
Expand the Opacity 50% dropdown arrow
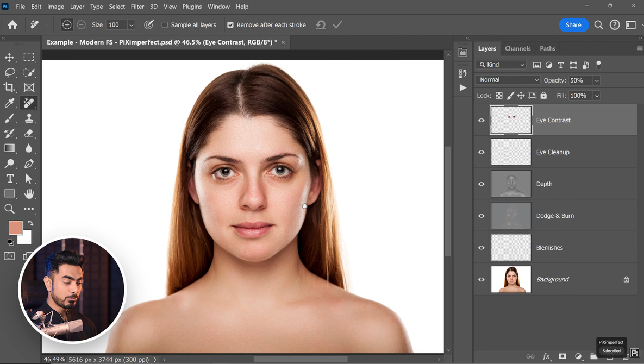tap(597, 80)
